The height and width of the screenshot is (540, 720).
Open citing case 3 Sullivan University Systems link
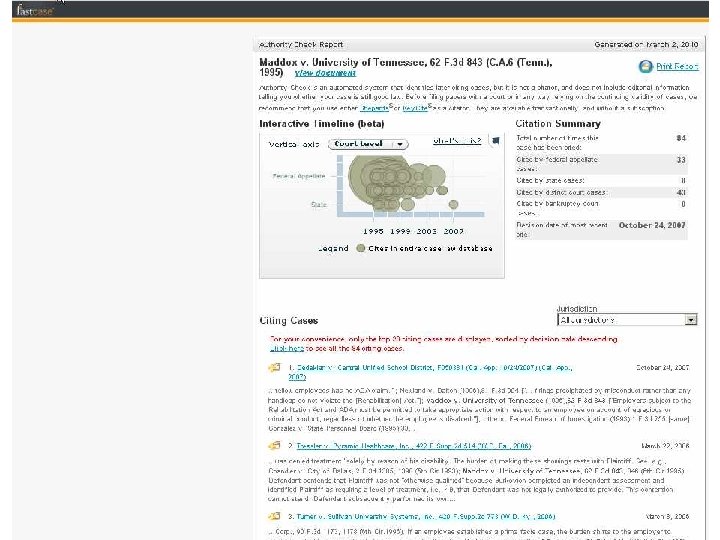[426, 517]
